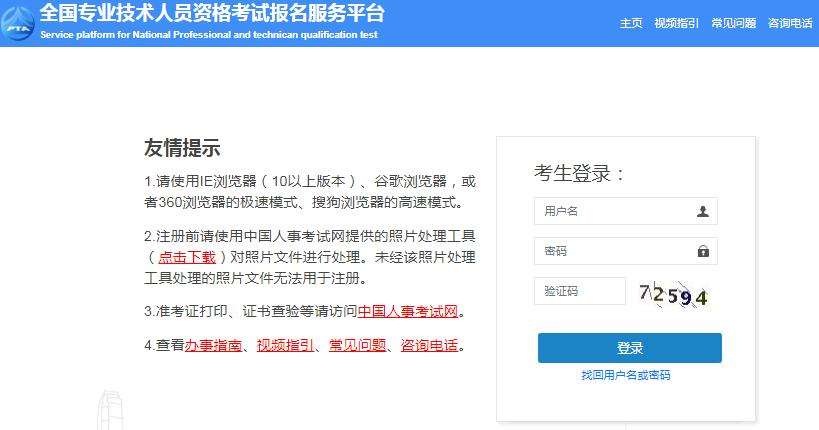819x430 pixels.
Task: Open the red 常见问题 link in tip 4
Action: (357, 345)
